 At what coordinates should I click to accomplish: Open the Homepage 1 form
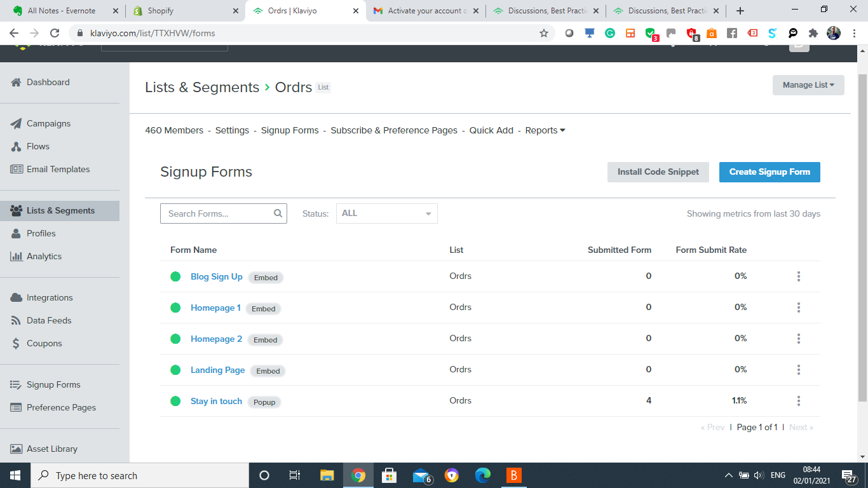(215, 308)
